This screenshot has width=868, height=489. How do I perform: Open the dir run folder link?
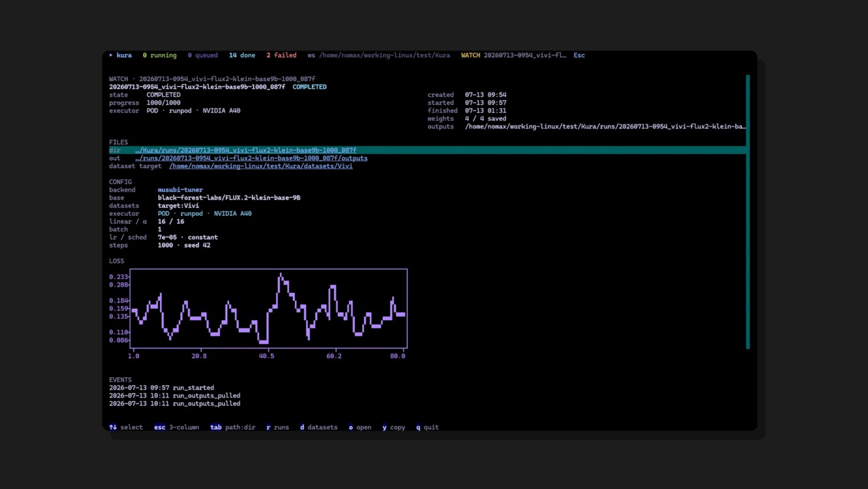[x=246, y=150]
